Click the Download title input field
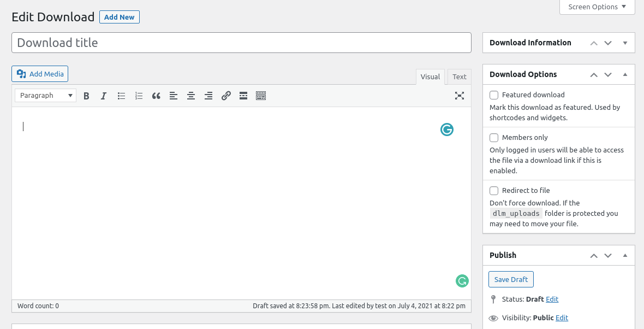The width and height of the screenshot is (644, 329). point(241,43)
